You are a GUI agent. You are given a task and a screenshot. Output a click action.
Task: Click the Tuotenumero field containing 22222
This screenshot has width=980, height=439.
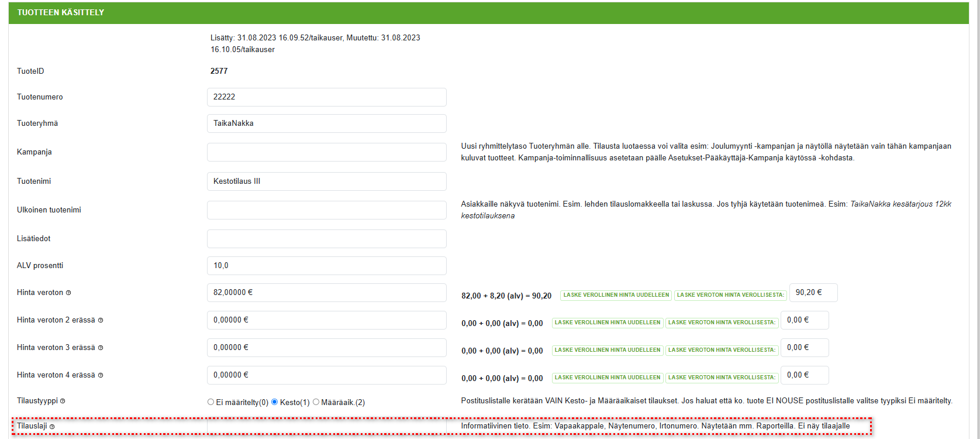[x=326, y=97]
